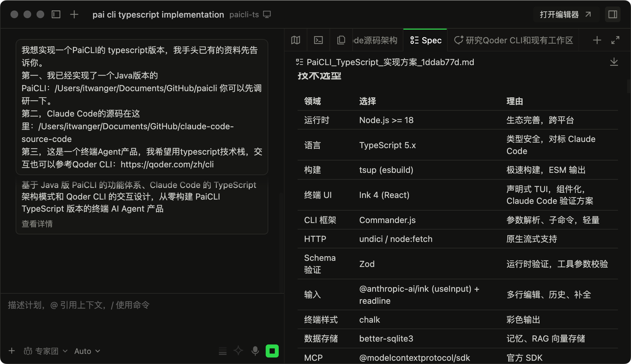Click the Node.js >= 18 cell
This screenshot has height=364, width=631.
point(386,120)
